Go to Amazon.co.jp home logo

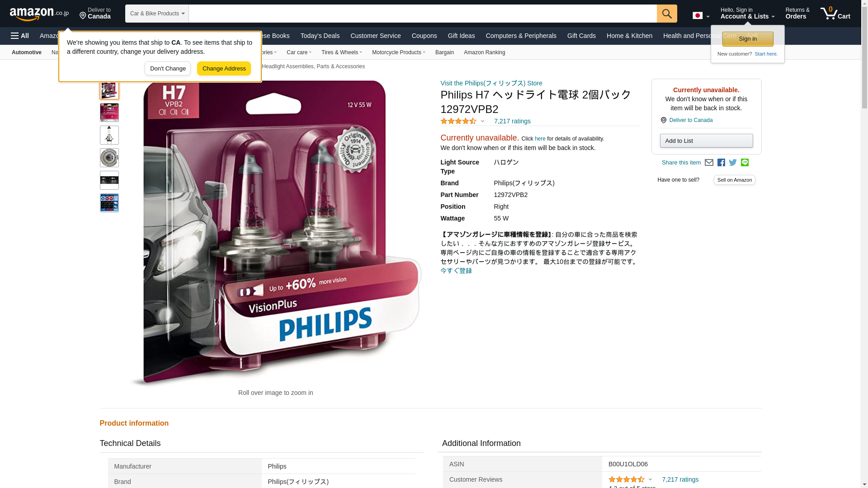tap(39, 14)
